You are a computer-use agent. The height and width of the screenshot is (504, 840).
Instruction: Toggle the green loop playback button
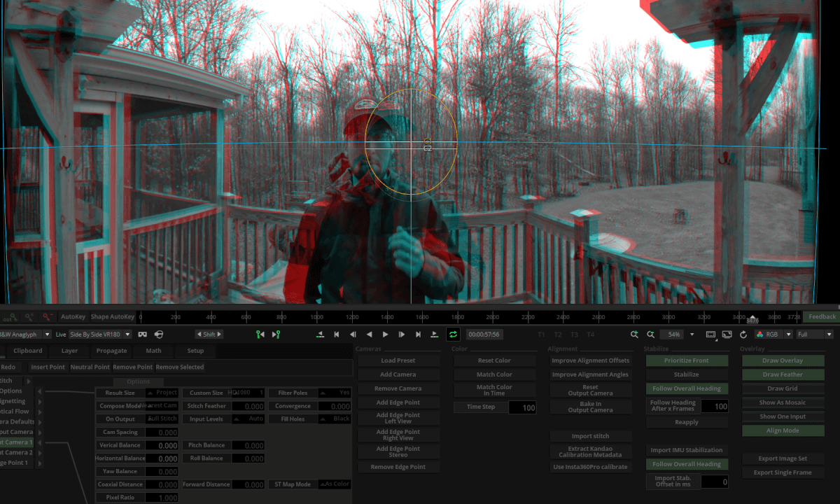(453, 335)
